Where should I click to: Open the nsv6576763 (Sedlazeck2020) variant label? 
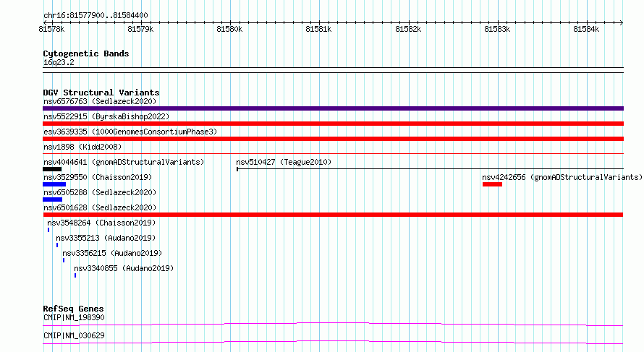pos(100,101)
